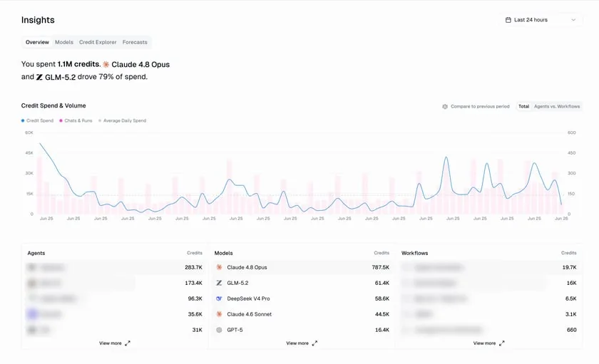Click the Models card heading
The height and width of the screenshot is (364, 599).
tap(223, 253)
